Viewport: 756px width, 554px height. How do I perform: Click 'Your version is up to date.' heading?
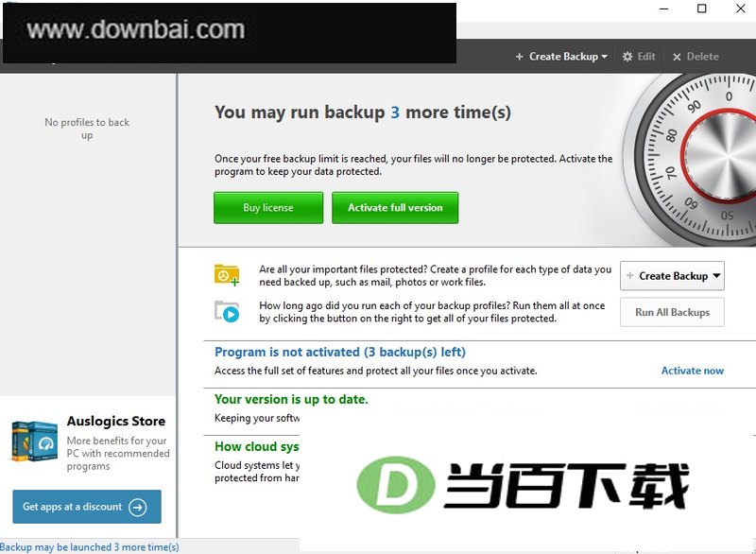[x=291, y=399]
